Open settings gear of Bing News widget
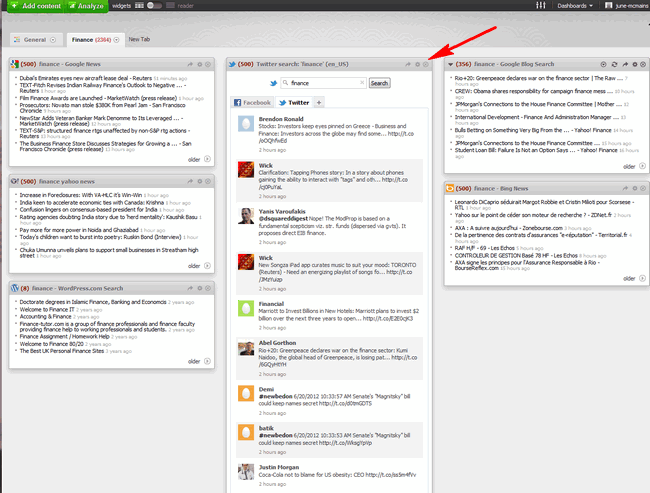This screenshot has height=493, width=650. (635, 188)
